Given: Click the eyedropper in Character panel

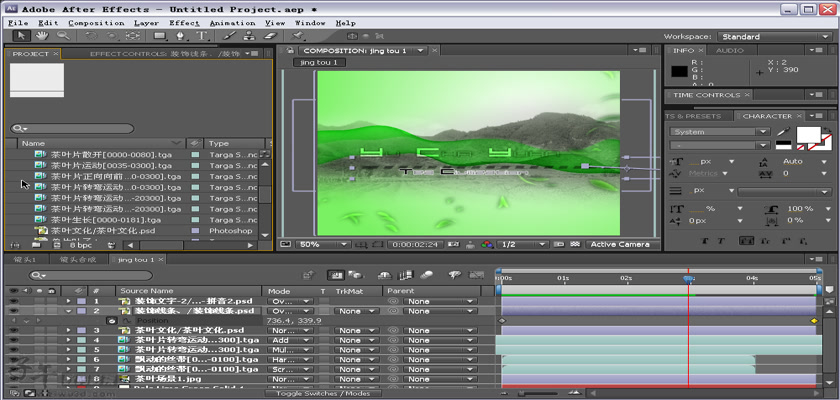Looking at the screenshot, I should [783, 131].
